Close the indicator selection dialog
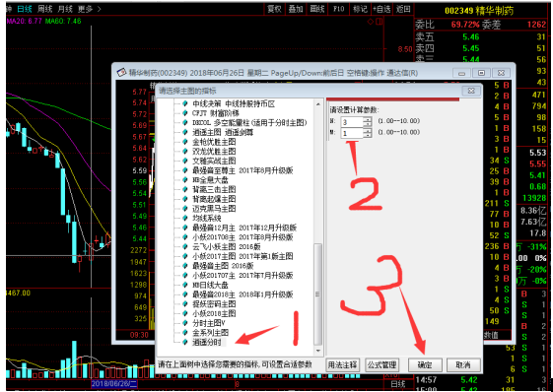Image resolution: width=553 pixels, height=392 pixels. pyautogui.click(x=471, y=91)
